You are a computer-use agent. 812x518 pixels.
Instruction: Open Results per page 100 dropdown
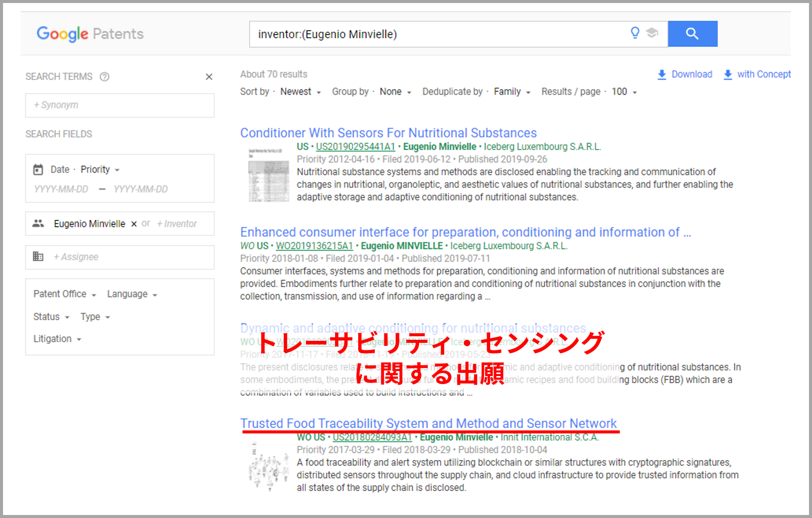[x=624, y=92]
